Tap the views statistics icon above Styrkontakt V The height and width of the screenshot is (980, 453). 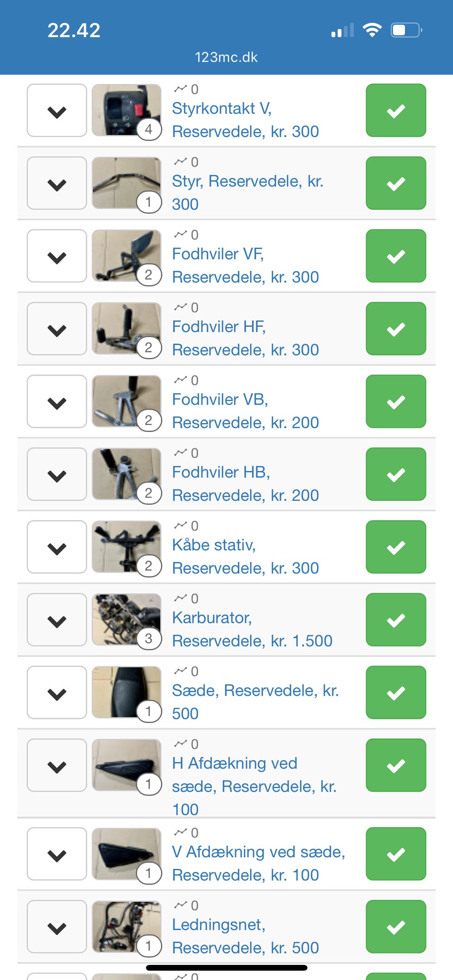[x=180, y=89]
